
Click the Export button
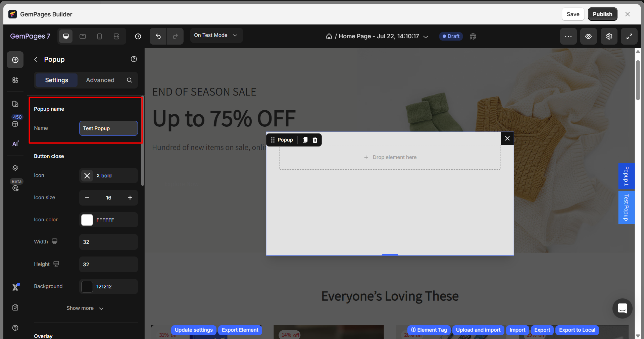tap(542, 330)
